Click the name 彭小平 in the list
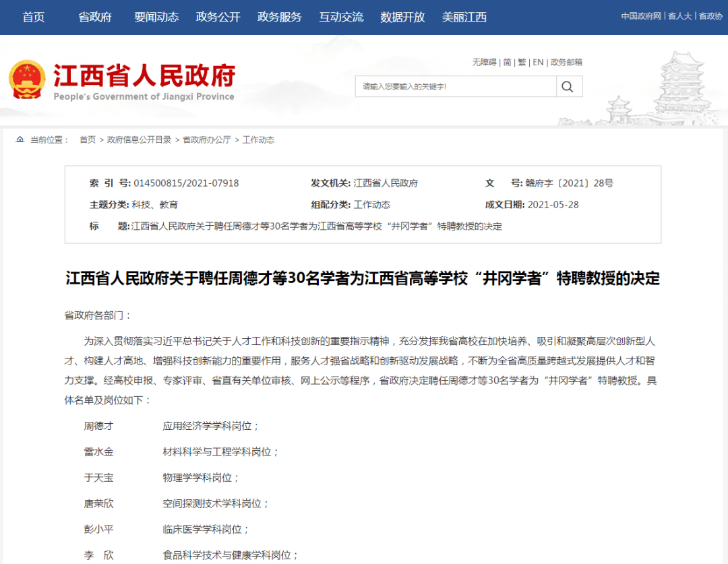The image size is (728, 564). pos(98,529)
